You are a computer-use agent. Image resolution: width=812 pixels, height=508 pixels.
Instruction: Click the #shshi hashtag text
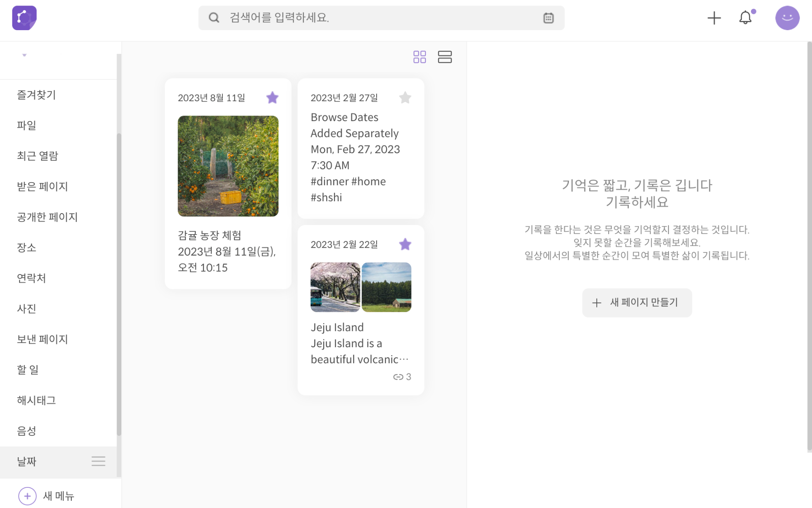[x=326, y=198]
